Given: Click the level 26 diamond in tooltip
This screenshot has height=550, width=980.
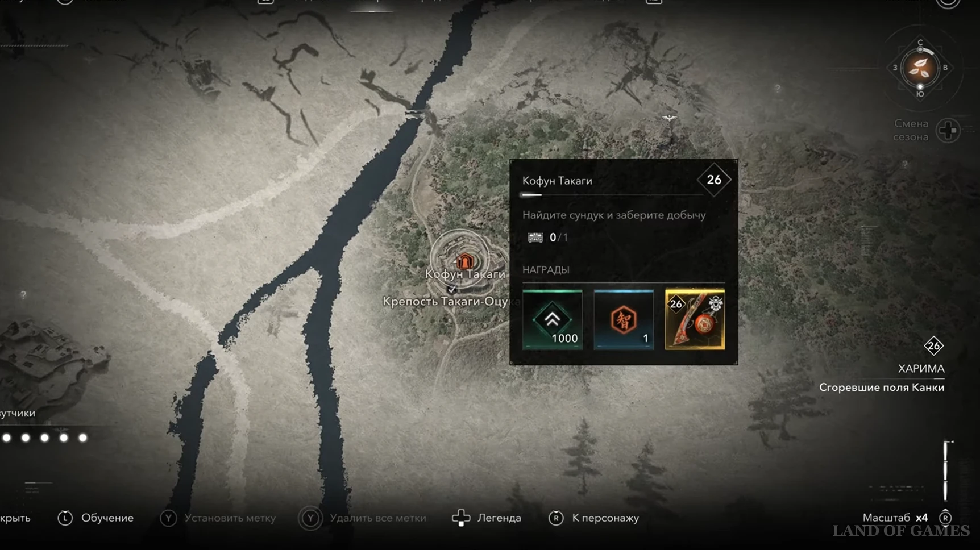Looking at the screenshot, I should coord(714,180).
